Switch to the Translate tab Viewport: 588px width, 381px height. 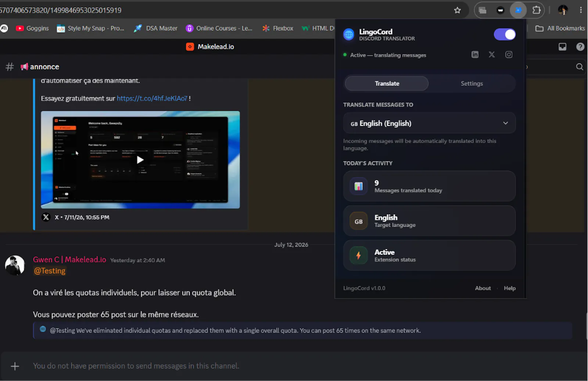(x=387, y=84)
